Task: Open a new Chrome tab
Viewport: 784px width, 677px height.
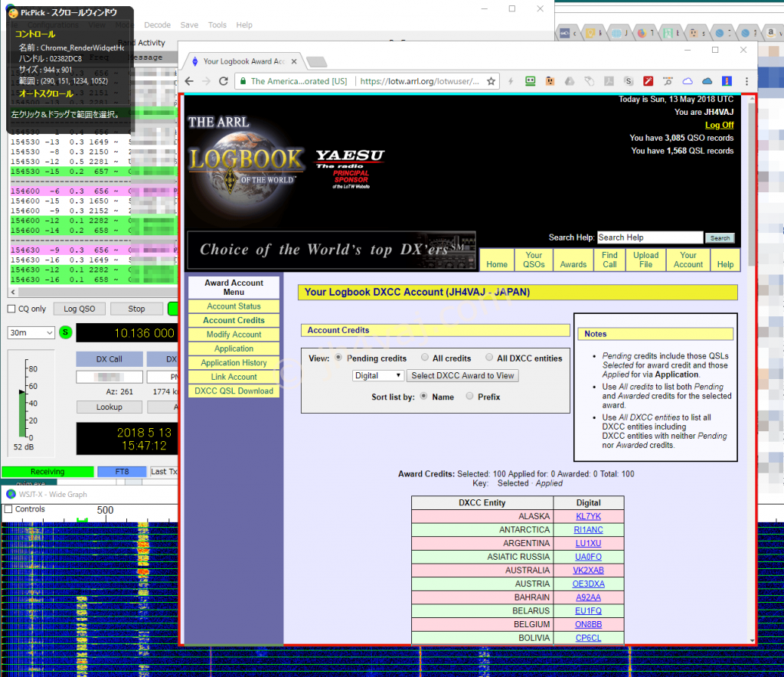Action: pyautogui.click(x=317, y=61)
